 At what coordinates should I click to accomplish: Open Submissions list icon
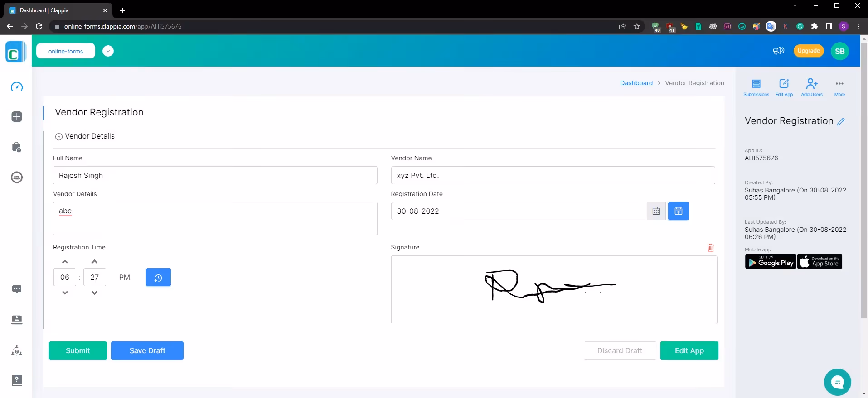756,87
